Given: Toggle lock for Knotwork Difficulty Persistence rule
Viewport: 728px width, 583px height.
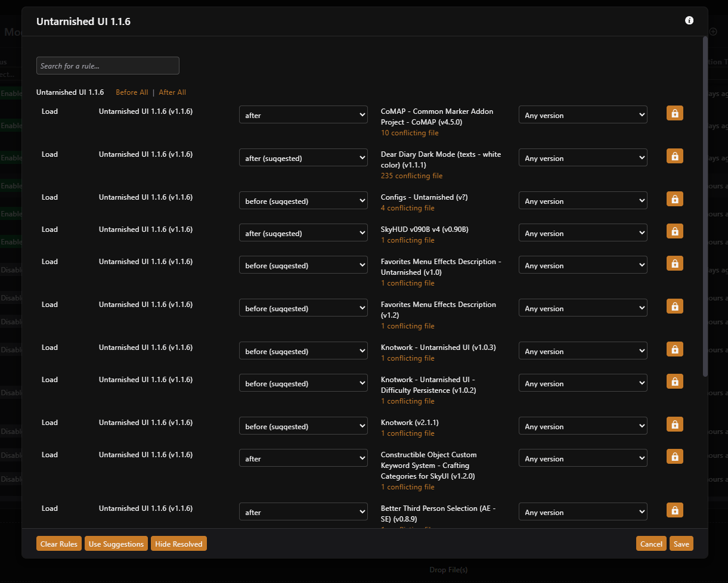Looking at the screenshot, I should 675,382.
